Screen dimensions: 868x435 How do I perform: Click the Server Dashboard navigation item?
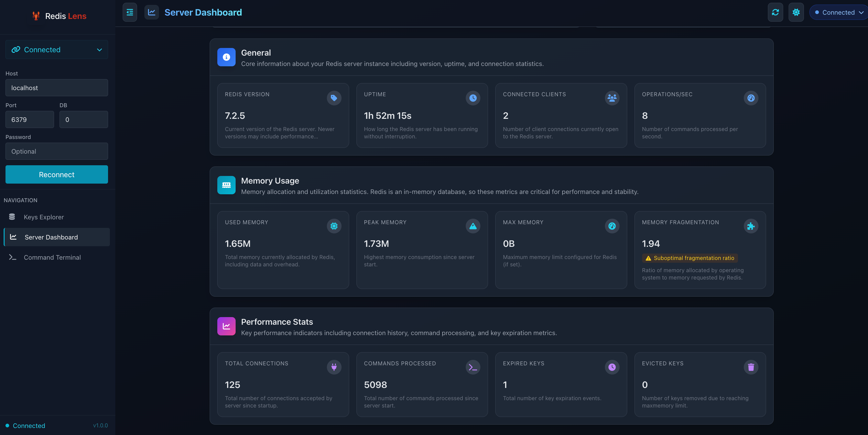tap(56, 237)
